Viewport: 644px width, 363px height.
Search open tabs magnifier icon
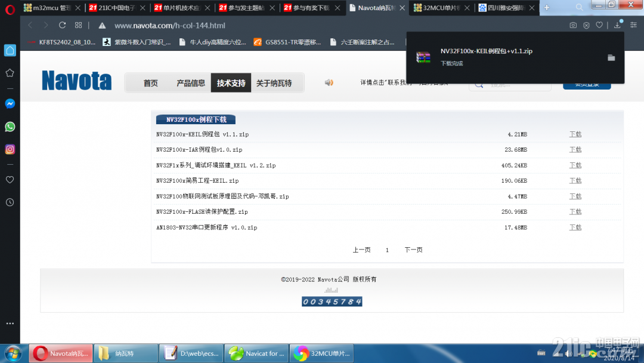click(x=579, y=7)
